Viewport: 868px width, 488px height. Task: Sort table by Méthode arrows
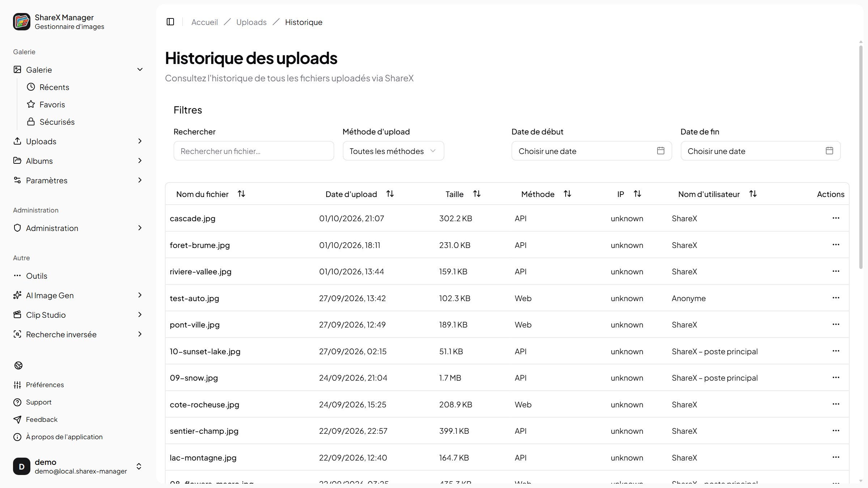[567, 194]
